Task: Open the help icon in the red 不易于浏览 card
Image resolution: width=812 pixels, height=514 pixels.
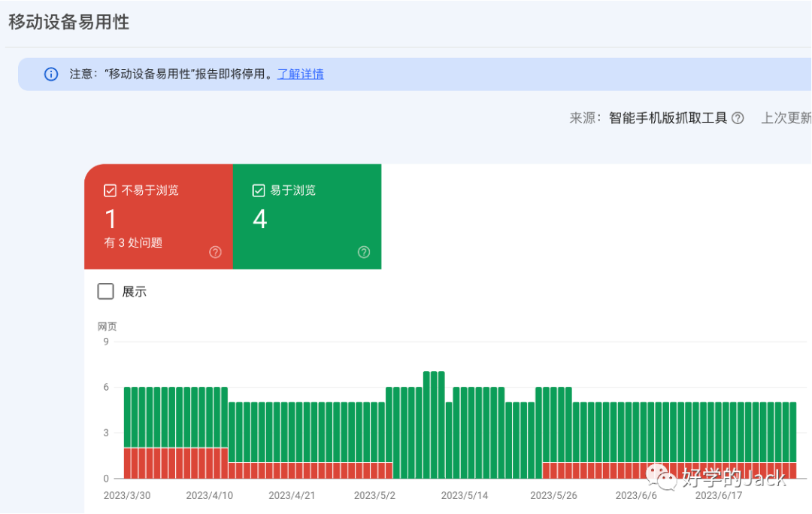Action: (215, 252)
